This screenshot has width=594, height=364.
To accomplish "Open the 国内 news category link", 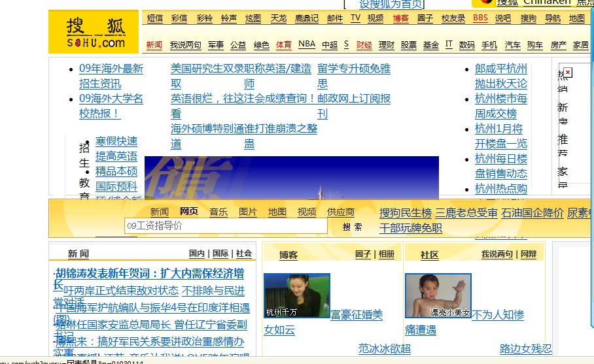I will point(197,254).
